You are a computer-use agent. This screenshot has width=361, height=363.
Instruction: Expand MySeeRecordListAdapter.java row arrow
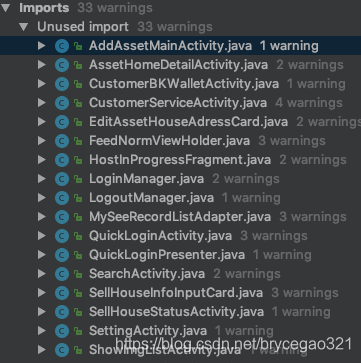(x=42, y=217)
